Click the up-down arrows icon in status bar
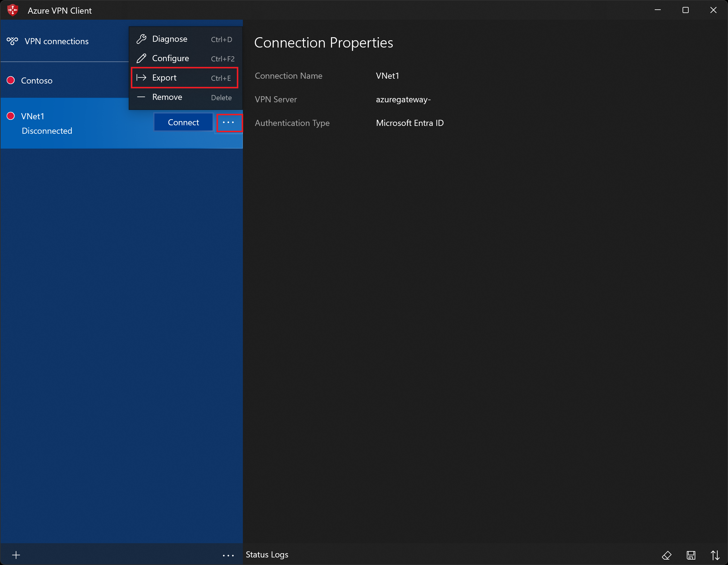728x565 pixels. click(x=715, y=555)
